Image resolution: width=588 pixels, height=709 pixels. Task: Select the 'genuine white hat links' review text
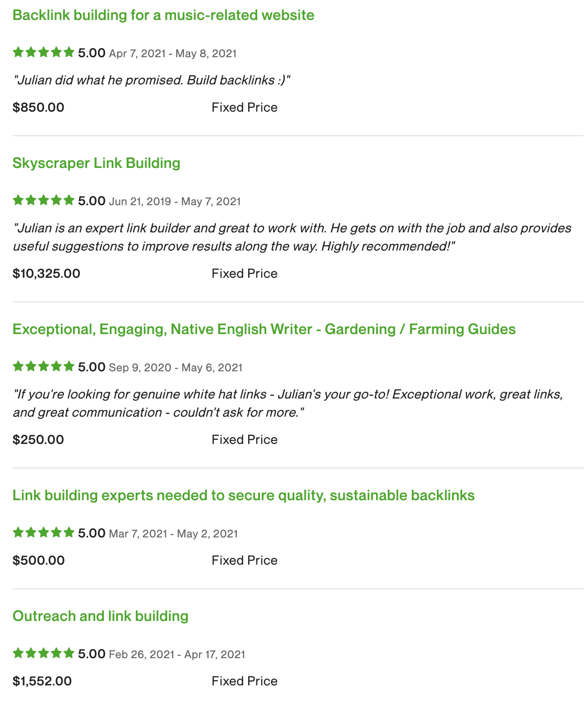coord(288,403)
